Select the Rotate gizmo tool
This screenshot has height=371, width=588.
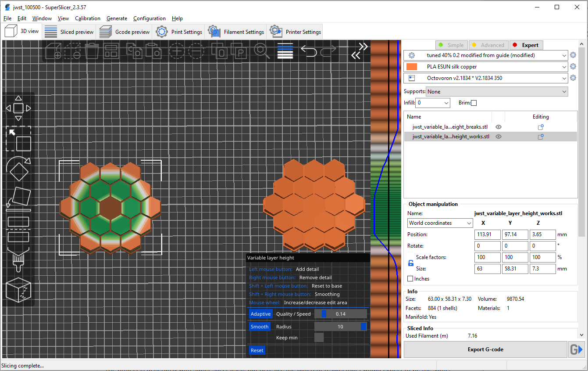tap(18, 169)
